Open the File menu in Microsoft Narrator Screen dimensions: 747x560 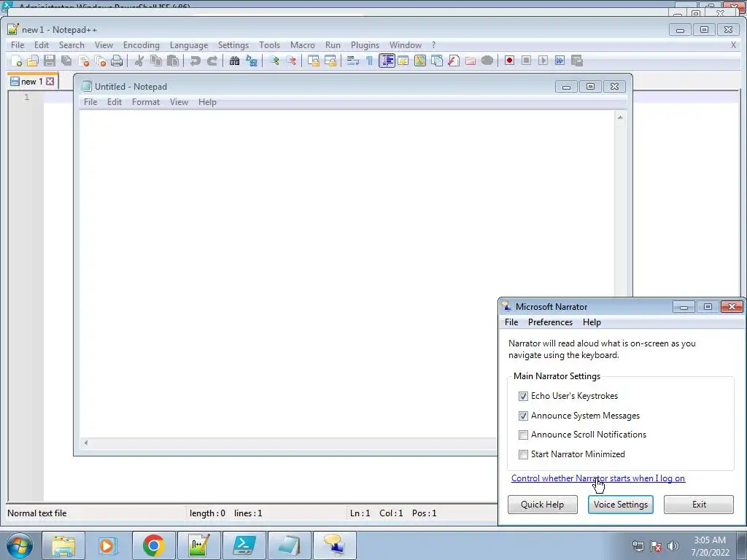click(511, 322)
